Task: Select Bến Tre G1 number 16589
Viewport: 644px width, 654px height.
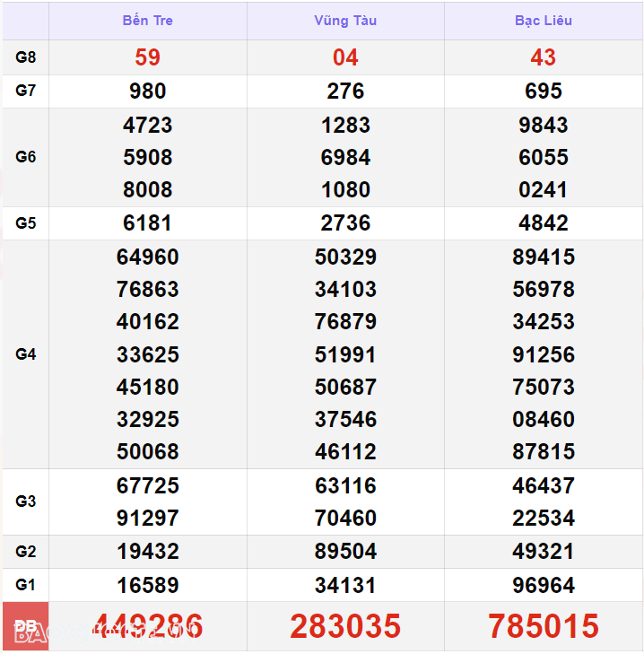Action: coord(147,586)
